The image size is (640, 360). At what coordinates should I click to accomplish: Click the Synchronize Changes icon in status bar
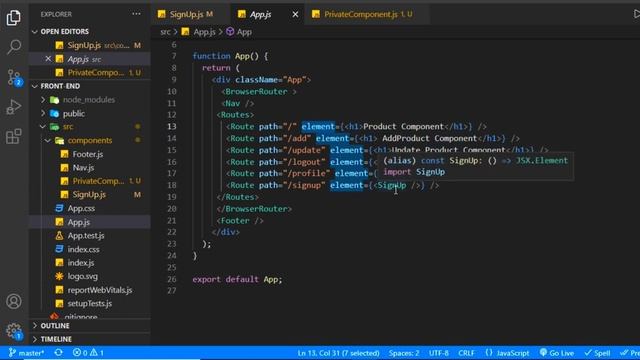tap(58, 353)
